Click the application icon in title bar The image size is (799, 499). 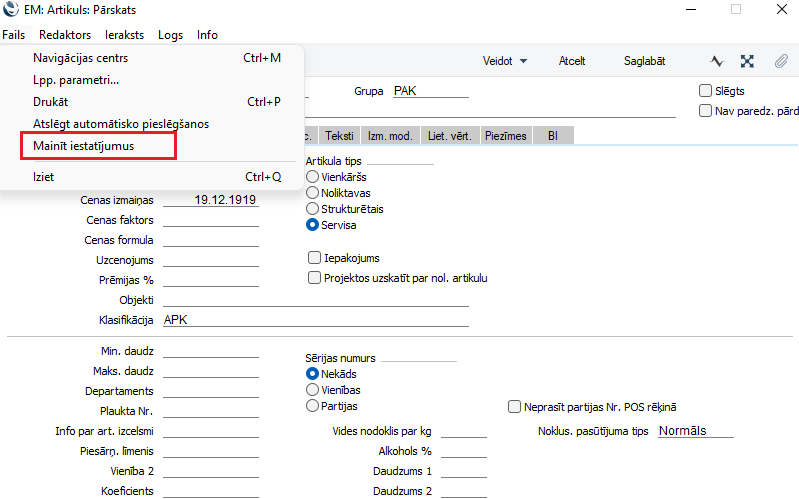[11, 9]
